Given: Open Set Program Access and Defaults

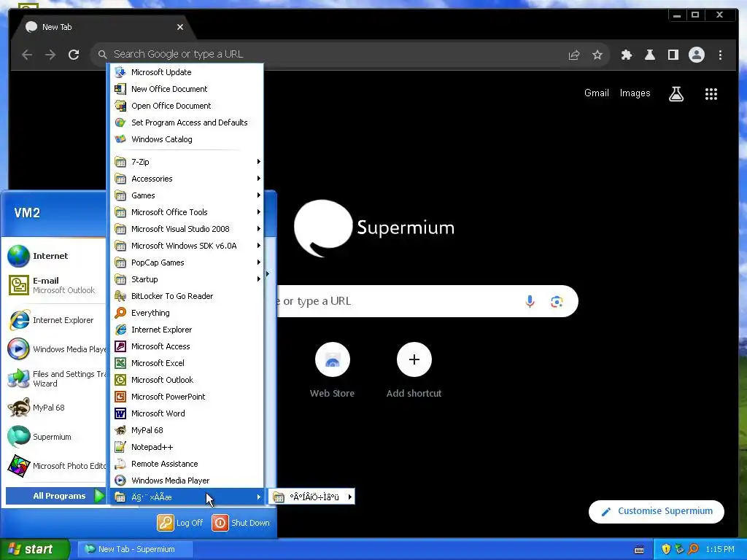Looking at the screenshot, I should pyautogui.click(x=187, y=122).
